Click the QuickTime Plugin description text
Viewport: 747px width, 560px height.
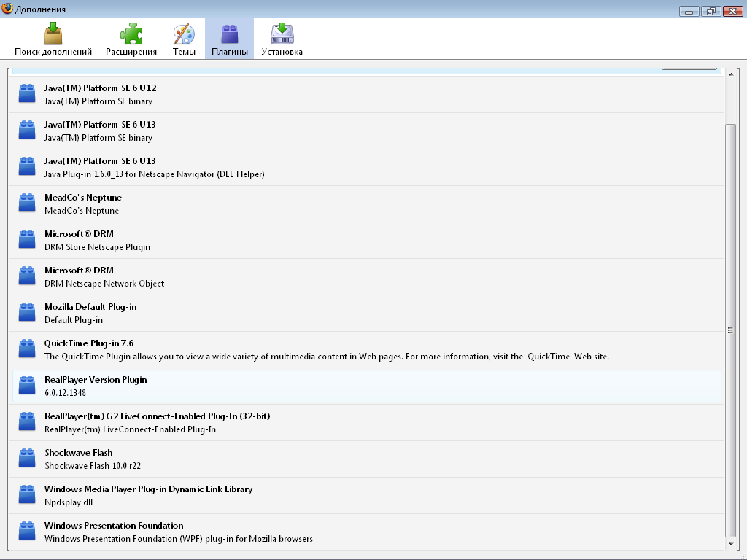(x=326, y=356)
